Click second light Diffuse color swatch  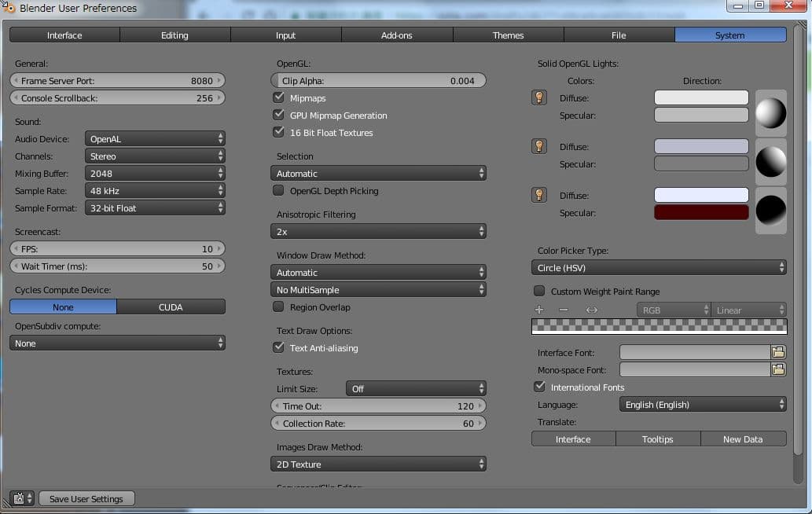pyautogui.click(x=701, y=146)
